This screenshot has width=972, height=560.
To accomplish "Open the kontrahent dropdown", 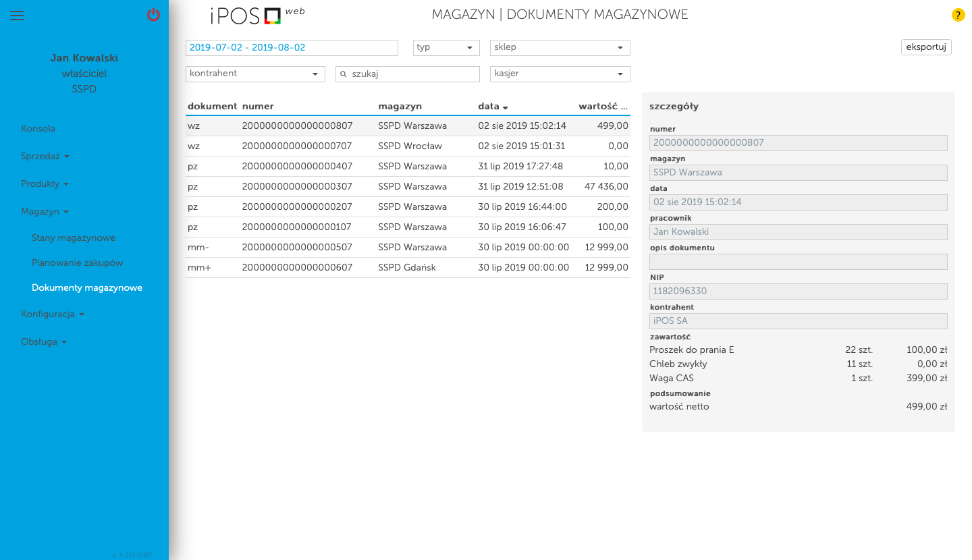I will (254, 74).
